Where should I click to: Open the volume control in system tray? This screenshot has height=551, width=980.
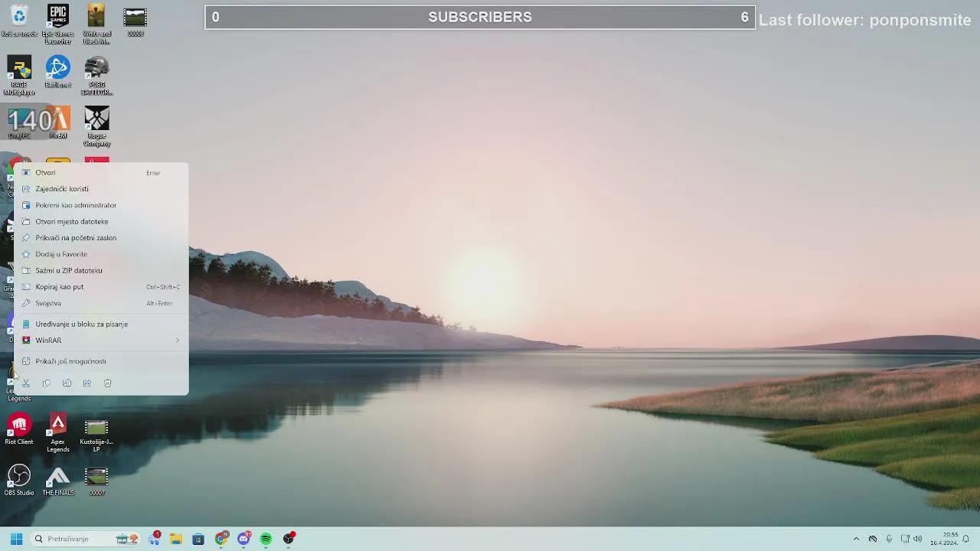917,539
